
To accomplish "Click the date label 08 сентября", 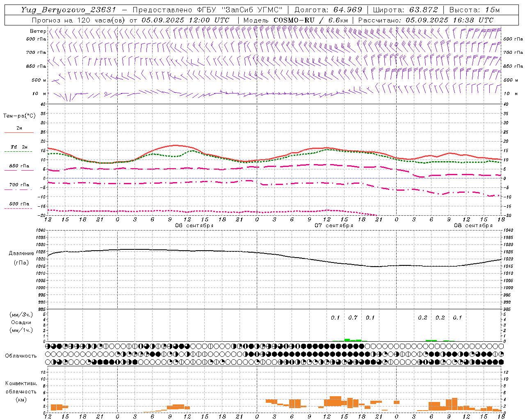I will coord(473,226).
